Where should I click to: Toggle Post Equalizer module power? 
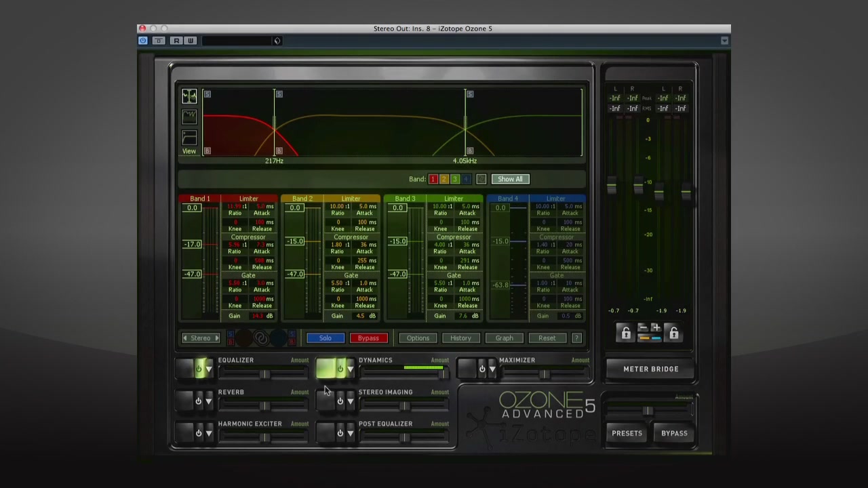(340, 432)
